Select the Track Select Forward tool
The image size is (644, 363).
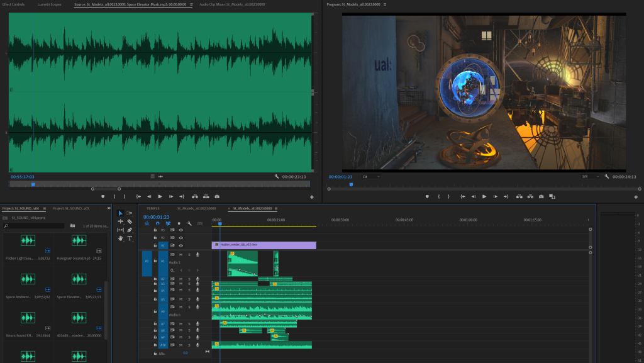coord(130,213)
